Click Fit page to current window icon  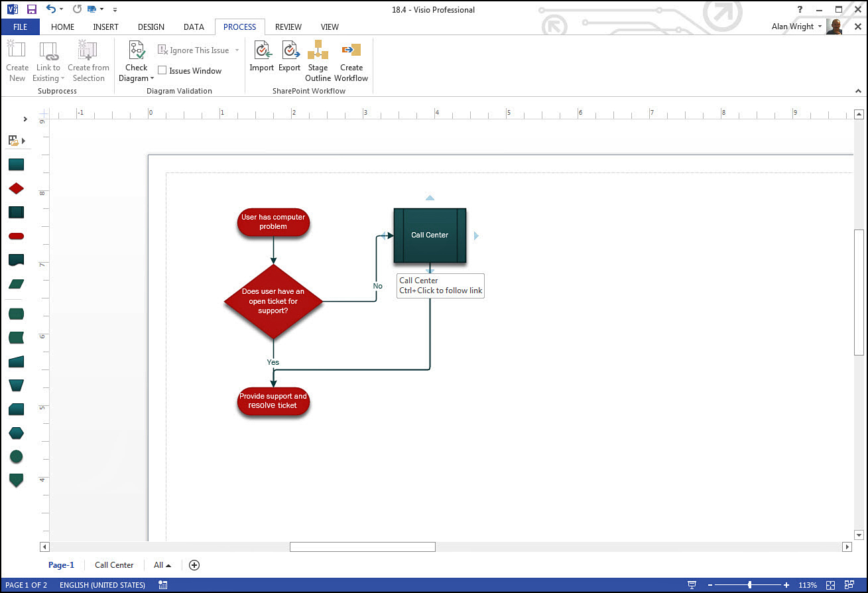(x=830, y=585)
